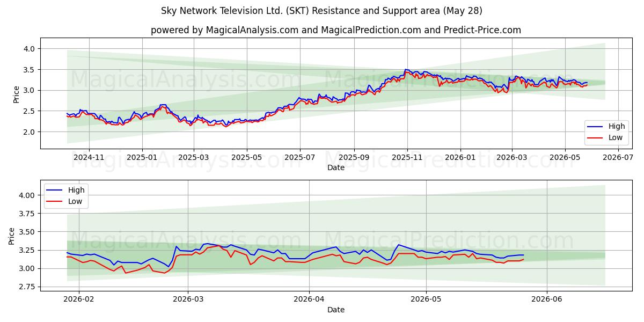Viewport: 644px width, 322px height.
Task: Click the '2025-09' tick label on top chart
Action: pos(354,157)
